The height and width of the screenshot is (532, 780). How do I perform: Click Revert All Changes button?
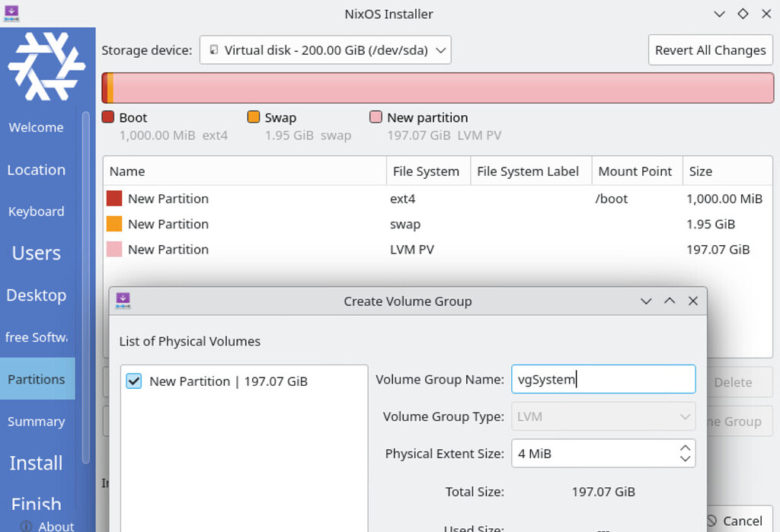pyautogui.click(x=711, y=49)
